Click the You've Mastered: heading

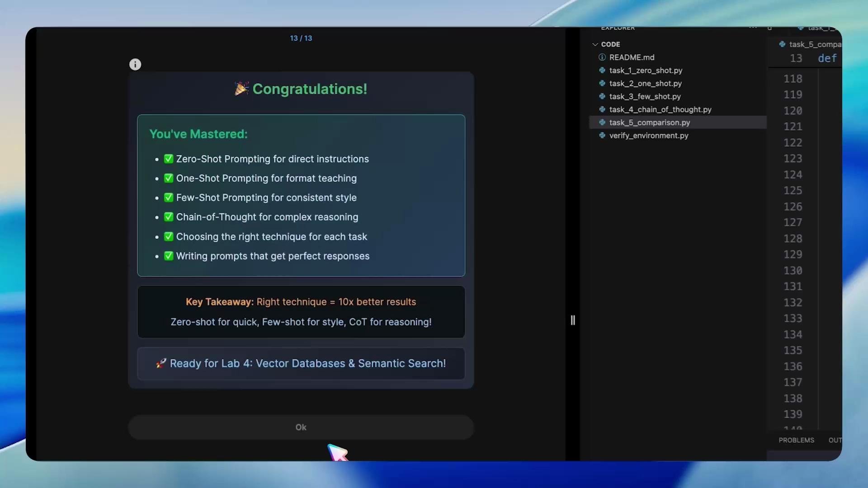click(x=198, y=134)
